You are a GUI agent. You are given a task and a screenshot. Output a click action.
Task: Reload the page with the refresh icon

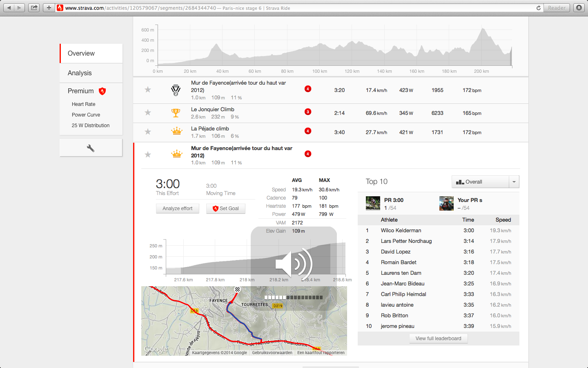coord(539,8)
